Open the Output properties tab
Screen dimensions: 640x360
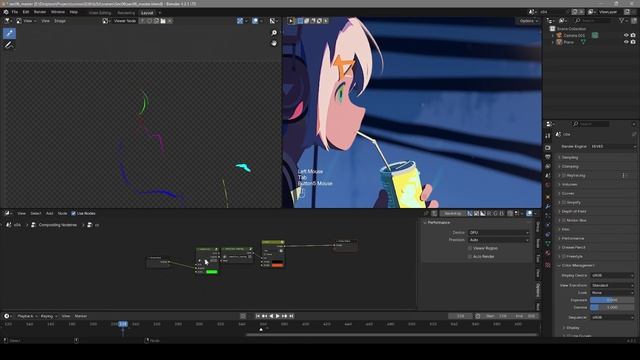pos(548,157)
